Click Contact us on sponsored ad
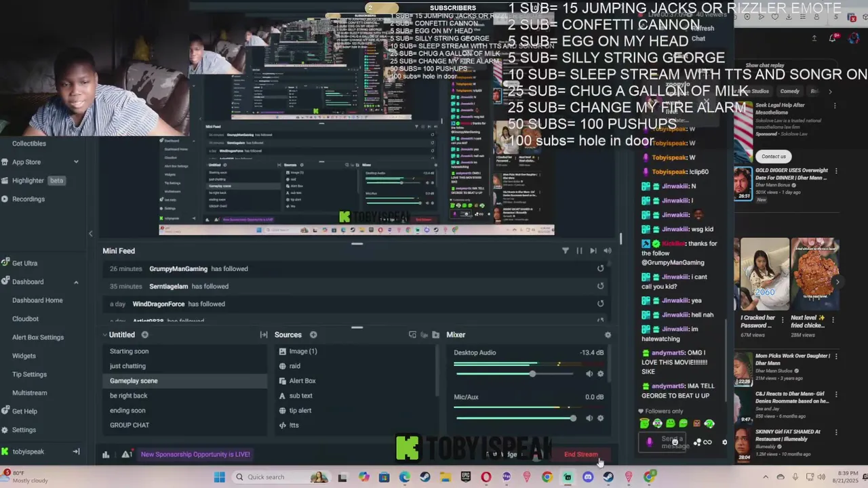 pyautogui.click(x=773, y=157)
